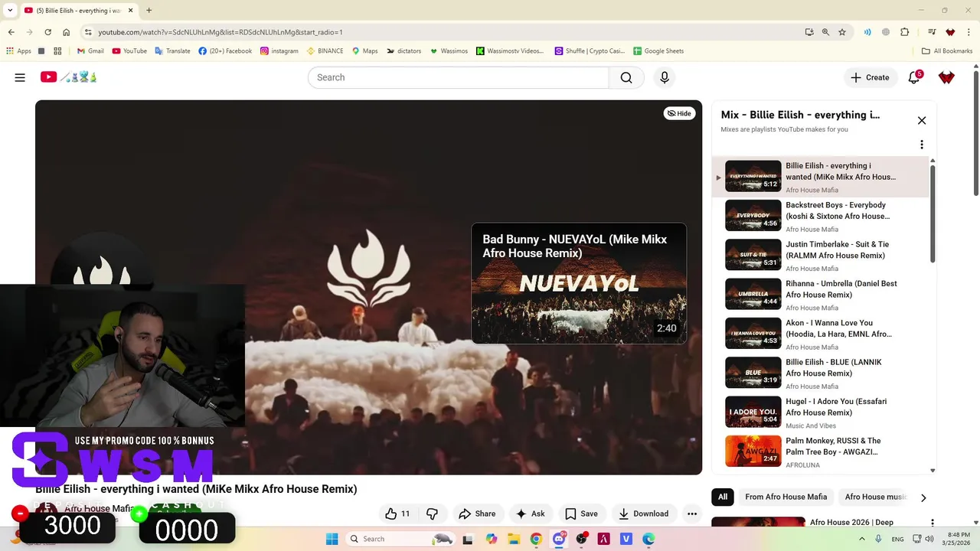Viewport: 980px width, 551px height.
Task: Open the Google Sheets bookmark
Action: pyautogui.click(x=658, y=51)
